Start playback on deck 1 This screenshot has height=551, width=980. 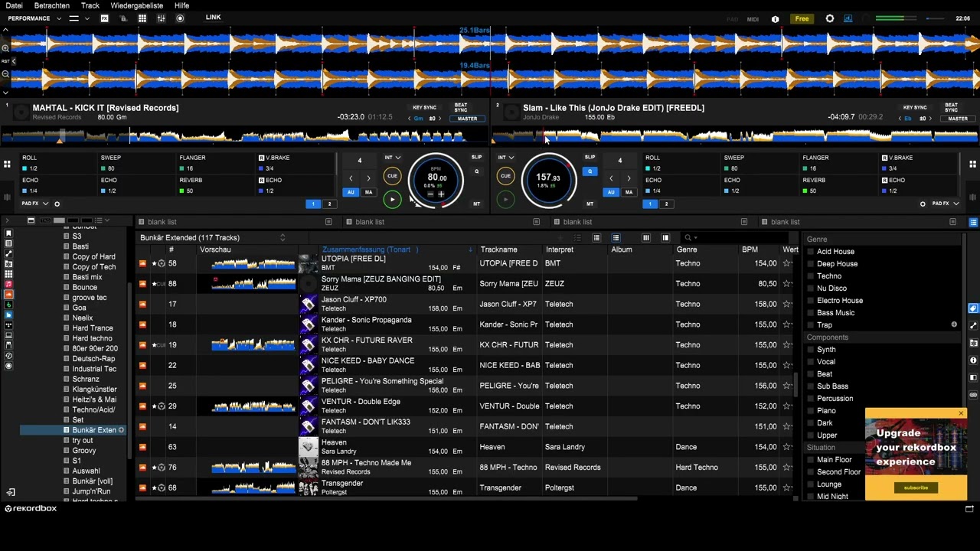[x=392, y=200]
